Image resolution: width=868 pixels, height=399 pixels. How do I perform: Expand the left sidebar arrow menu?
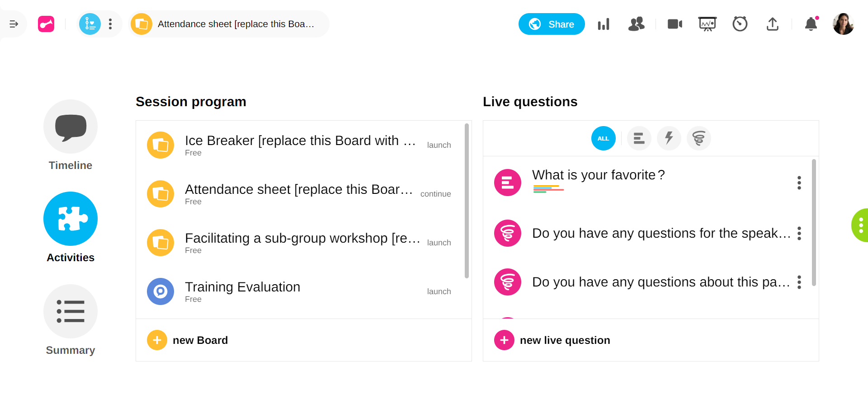14,24
